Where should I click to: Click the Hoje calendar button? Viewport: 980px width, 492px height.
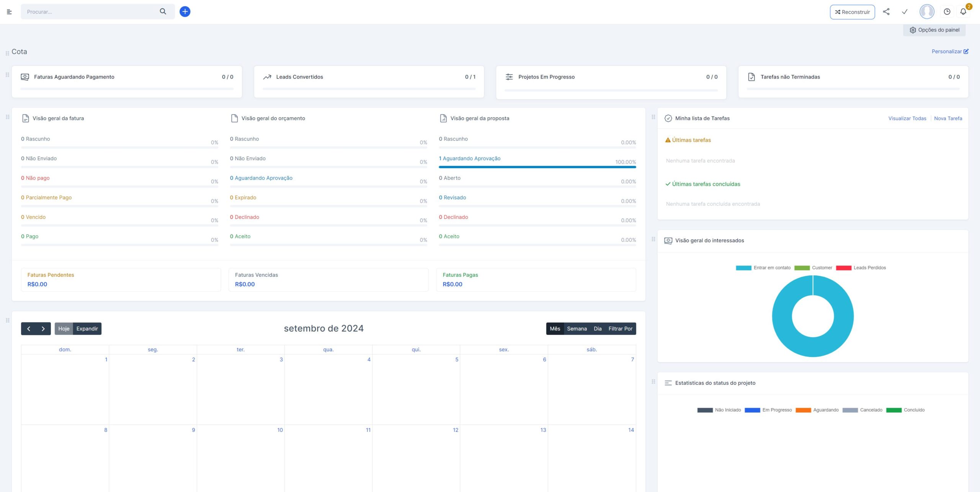[x=64, y=329]
